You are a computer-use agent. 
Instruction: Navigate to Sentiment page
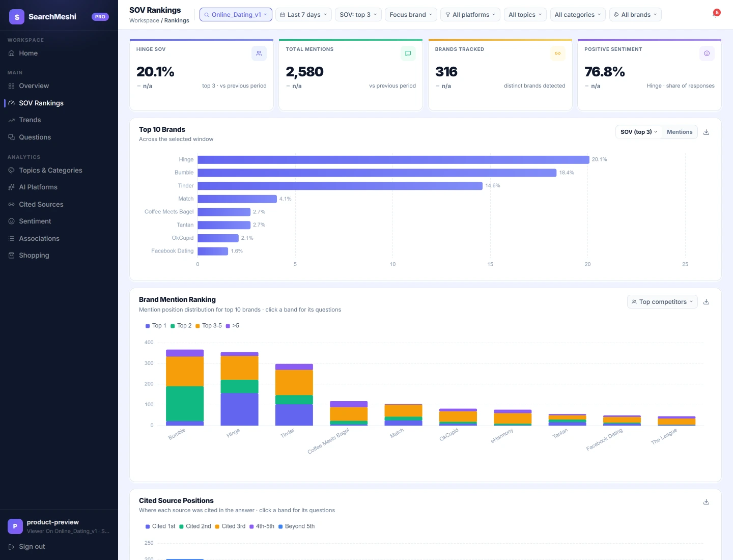pos(35,221)
